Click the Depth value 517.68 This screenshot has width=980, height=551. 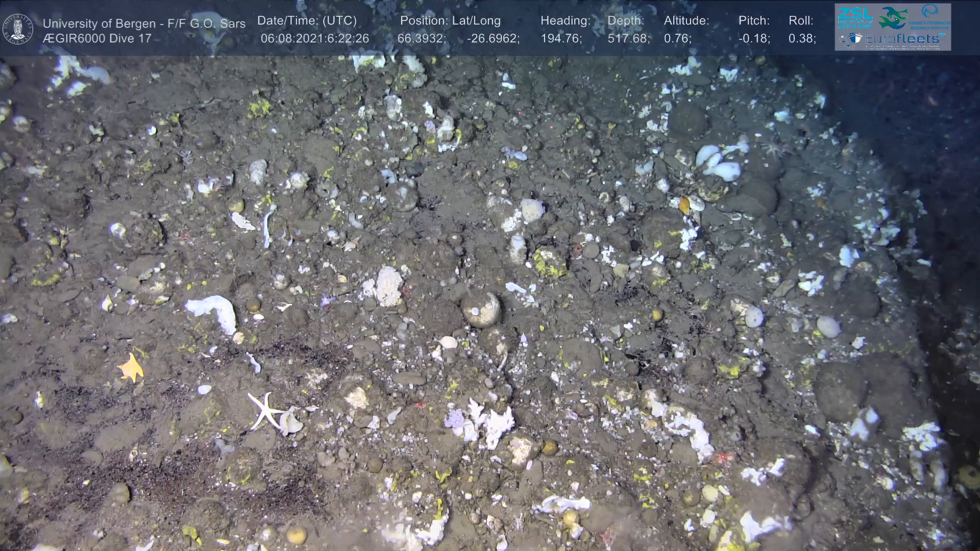628,39
